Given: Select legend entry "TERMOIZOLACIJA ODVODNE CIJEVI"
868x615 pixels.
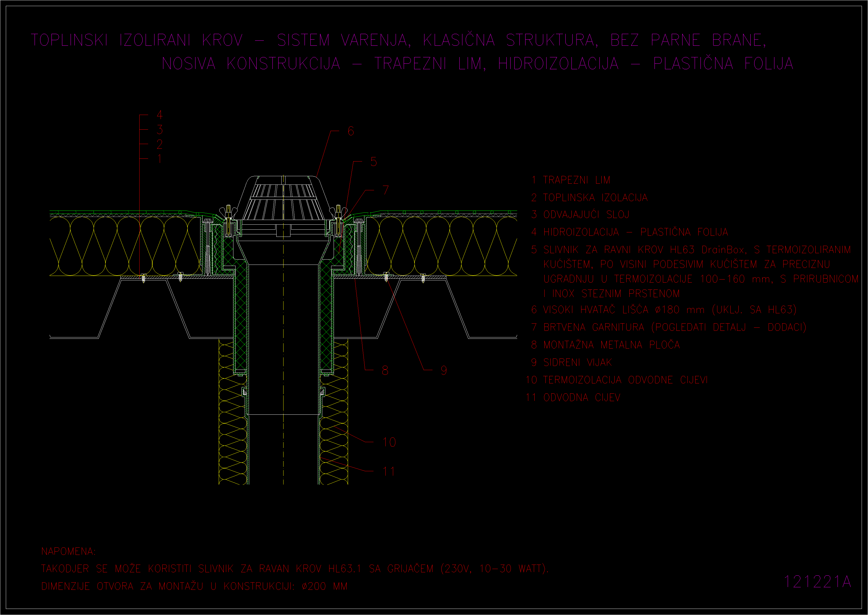Looking at the screenshot, I should pos(616,380).
